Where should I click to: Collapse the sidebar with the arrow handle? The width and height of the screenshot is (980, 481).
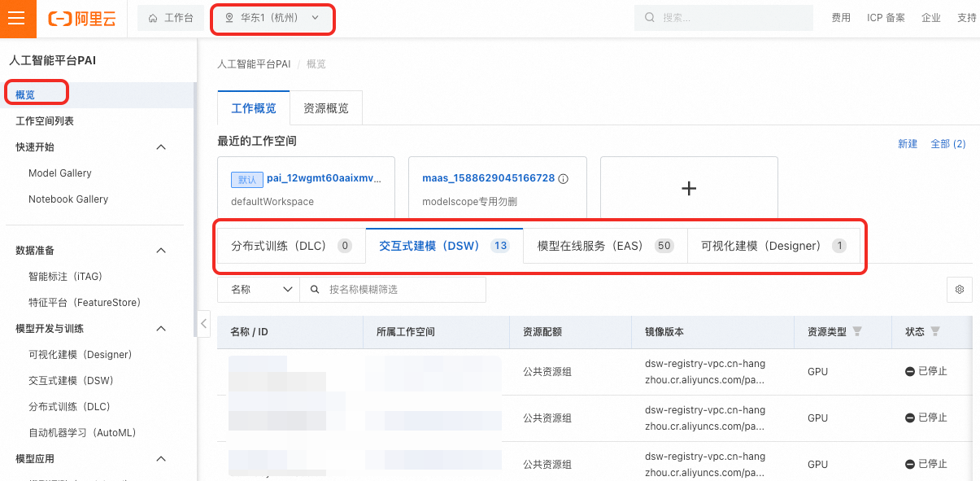click(203, 323)
